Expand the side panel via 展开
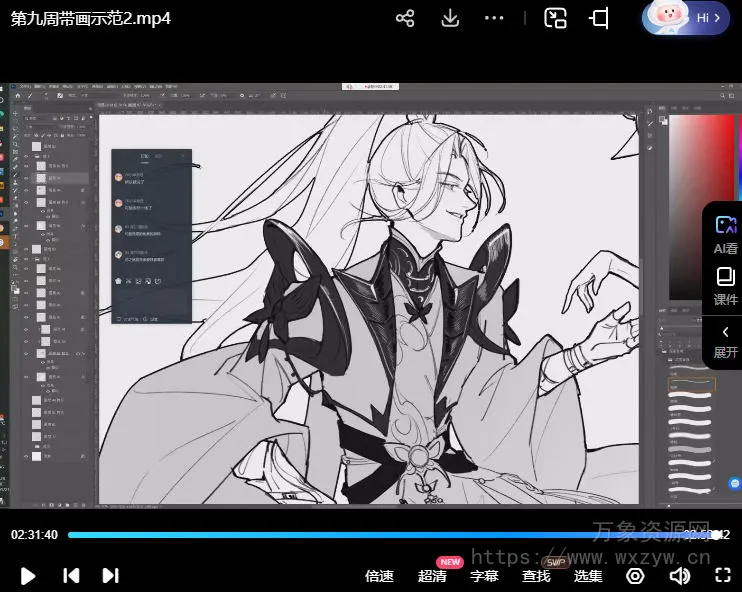This screenshot has height=592, width=742. click(725, 340)
